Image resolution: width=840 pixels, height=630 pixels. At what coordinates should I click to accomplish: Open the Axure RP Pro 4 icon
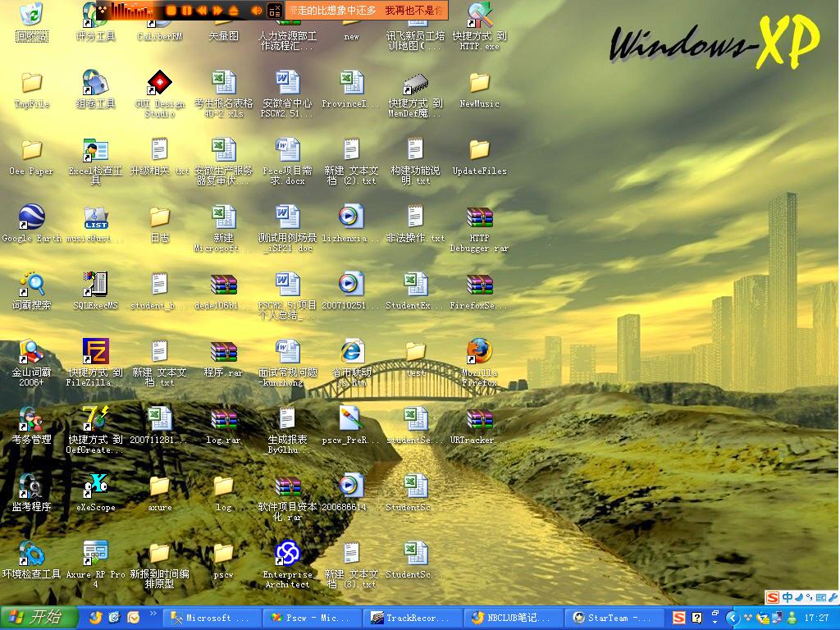[96, 555]
